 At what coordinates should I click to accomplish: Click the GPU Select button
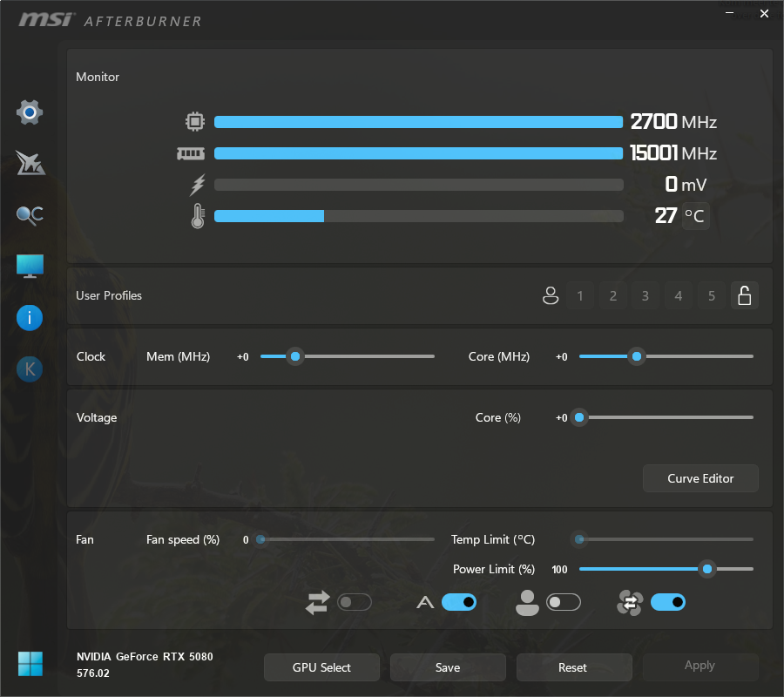[x=321, y=667]
